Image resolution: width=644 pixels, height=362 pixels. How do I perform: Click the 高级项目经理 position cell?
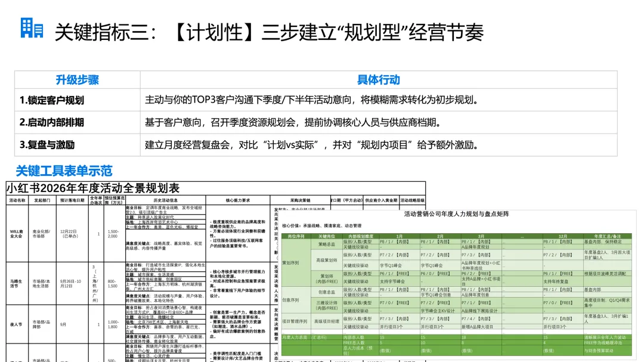click(327, 321)
